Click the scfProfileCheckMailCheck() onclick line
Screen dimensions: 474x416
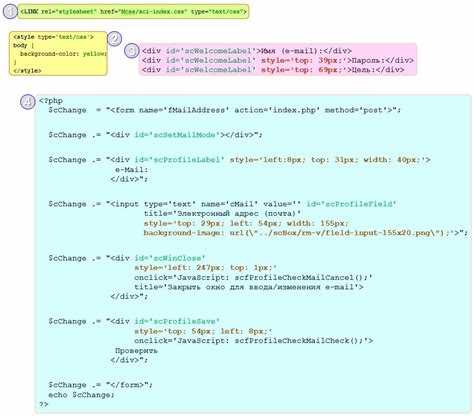[254, 341]
